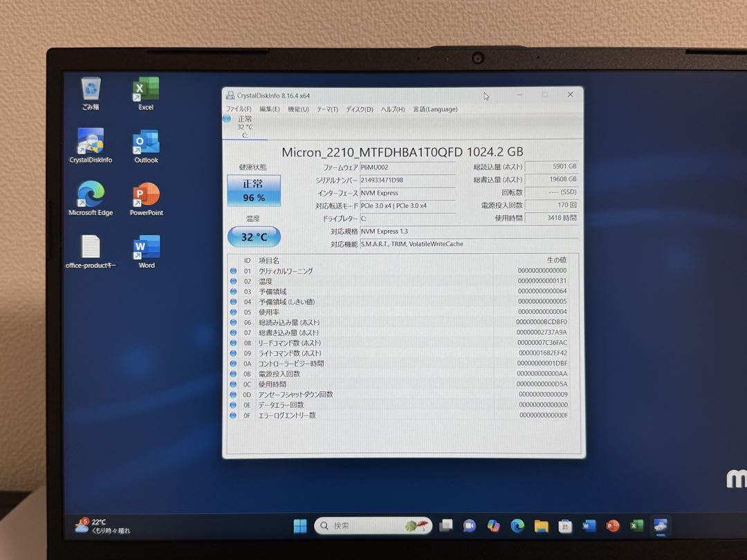The width and height of the screenshot is (747, 560).
Task: Open the CrystalDiskInfo desktop shortcut
Action: (x=91, y=146)
